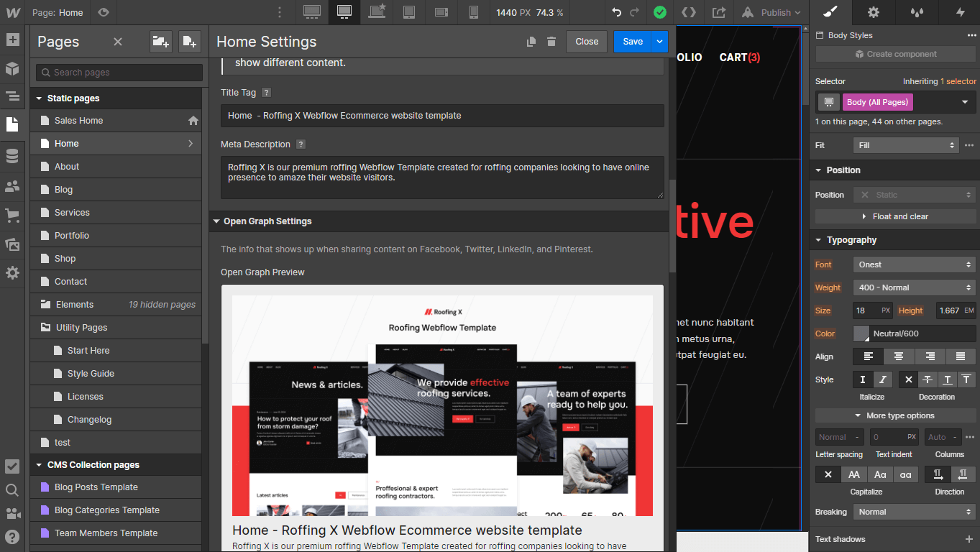This screenshot has width=980, height=552.
Task: Open the Font dropdown showing Onest
Action: click(x=914, y=264)
